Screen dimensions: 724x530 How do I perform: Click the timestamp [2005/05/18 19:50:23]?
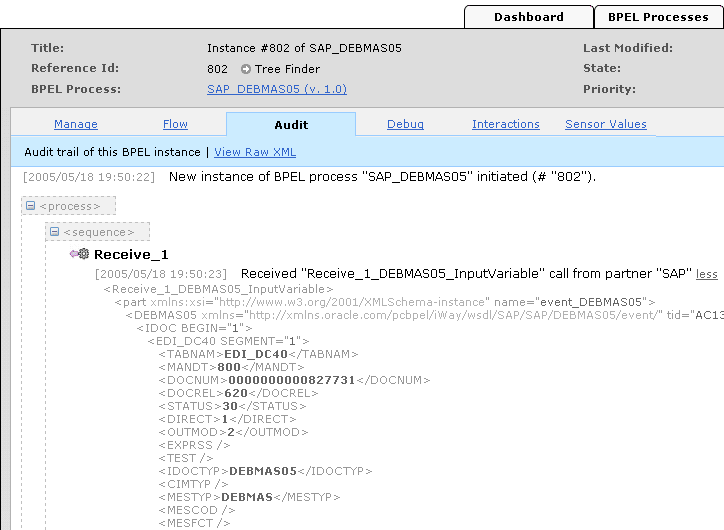tap(161, 274)
